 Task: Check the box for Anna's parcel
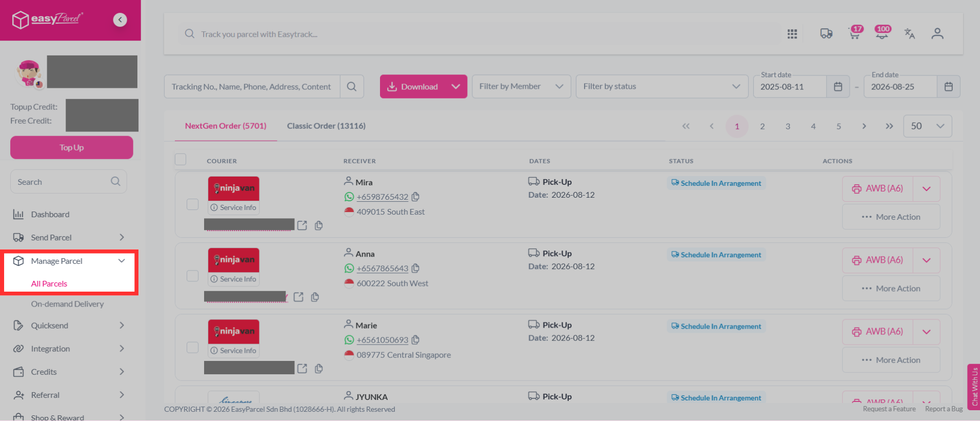pyautogui.click(x=192, y=276)
